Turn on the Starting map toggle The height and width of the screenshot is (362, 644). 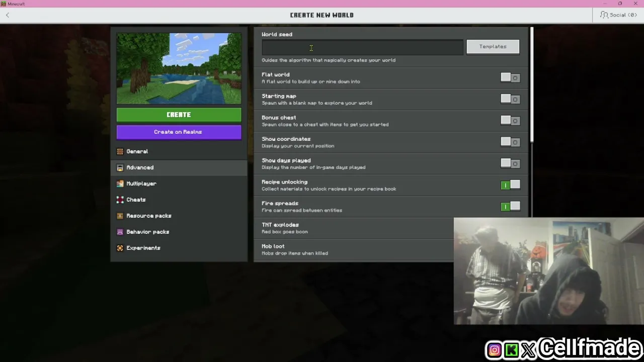click(x=510, y=99)
